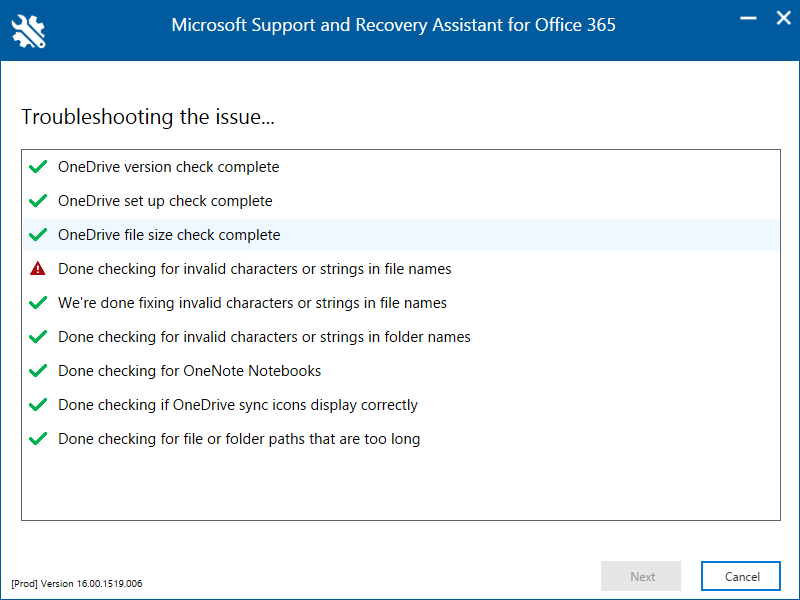Select the highlighted OneDrive file size row

pyautogui.click(x=169, y=235)
